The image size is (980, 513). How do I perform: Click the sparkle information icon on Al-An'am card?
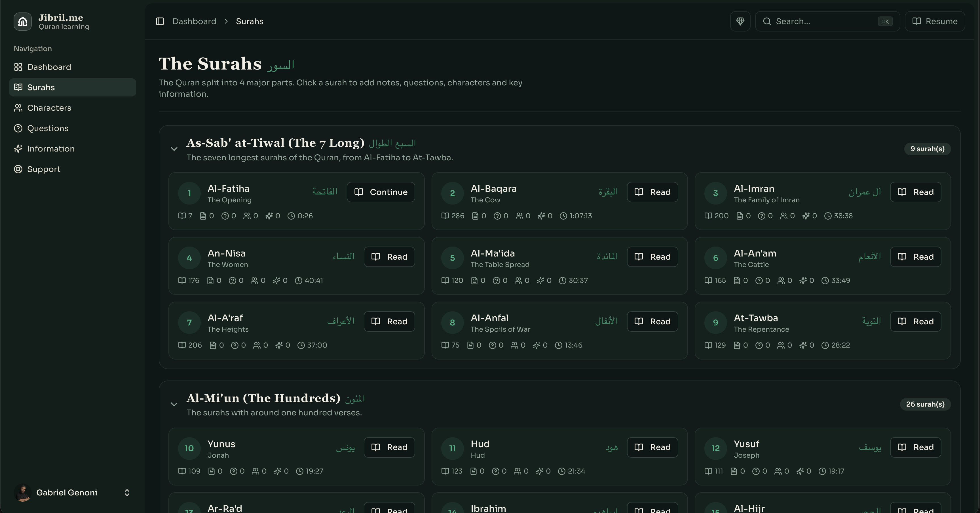803,280
